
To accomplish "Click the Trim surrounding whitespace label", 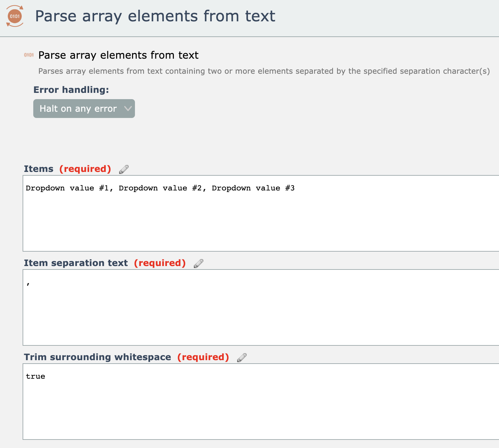I will coord(97,357).
